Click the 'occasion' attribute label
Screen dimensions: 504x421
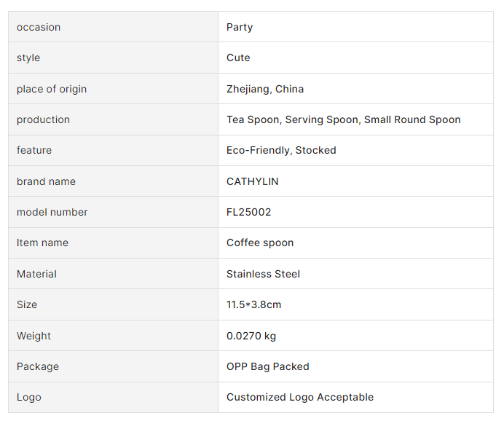point(39,27)
